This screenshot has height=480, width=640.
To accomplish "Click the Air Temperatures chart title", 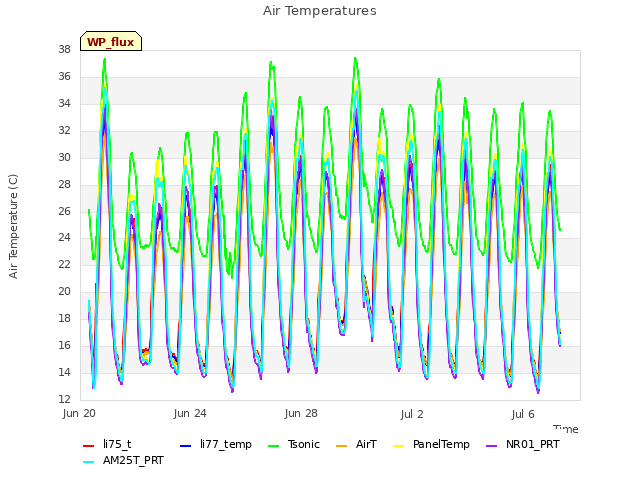I will (320, 11).
